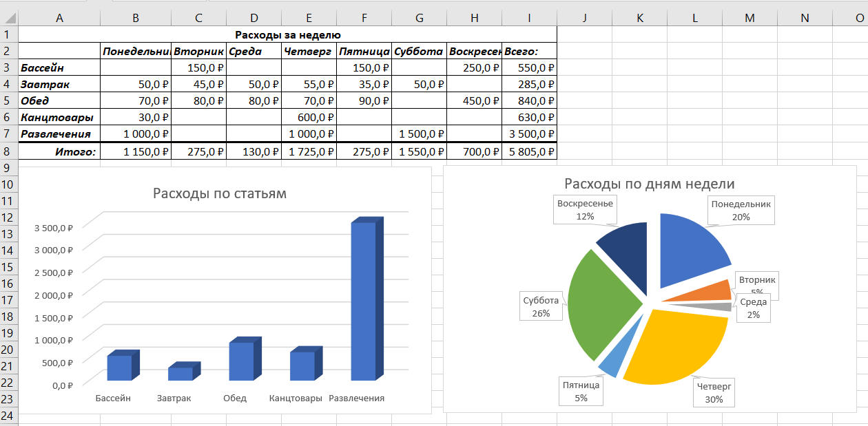Click the 'Всего:' header cell
This screenshot has height=426, width=868.
[x=529, y=51]
